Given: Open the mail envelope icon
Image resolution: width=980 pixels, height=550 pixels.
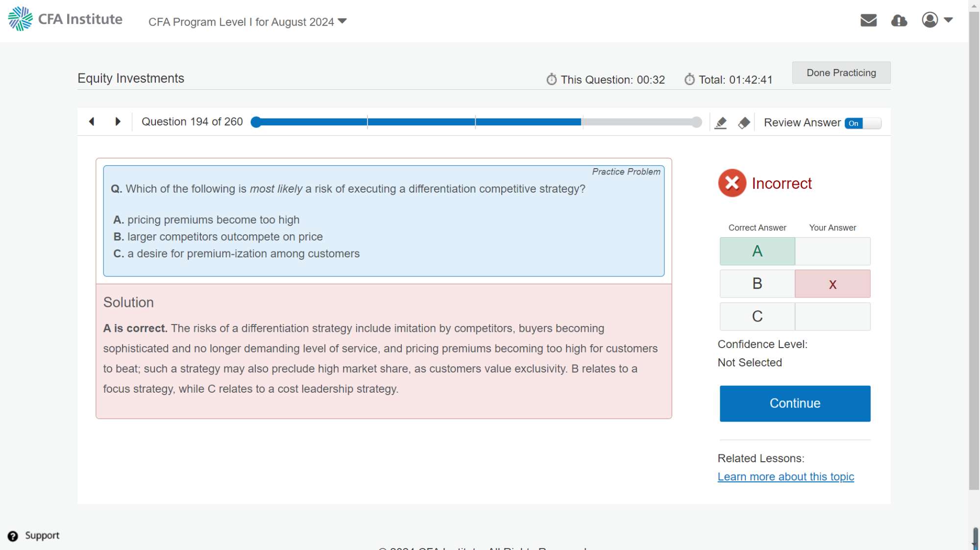Looking at the screenshot, I should pyautogui.click(x=868, y=20).
